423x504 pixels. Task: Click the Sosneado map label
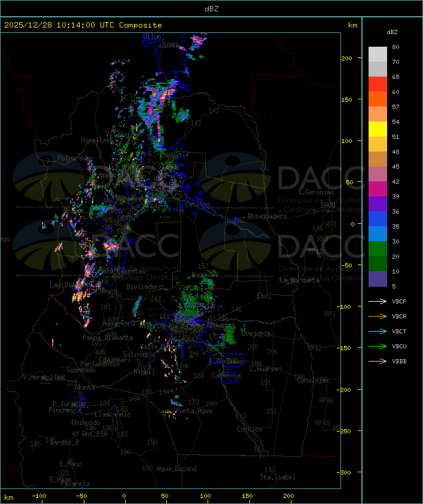pyautogui.click(x=81, y=370)
